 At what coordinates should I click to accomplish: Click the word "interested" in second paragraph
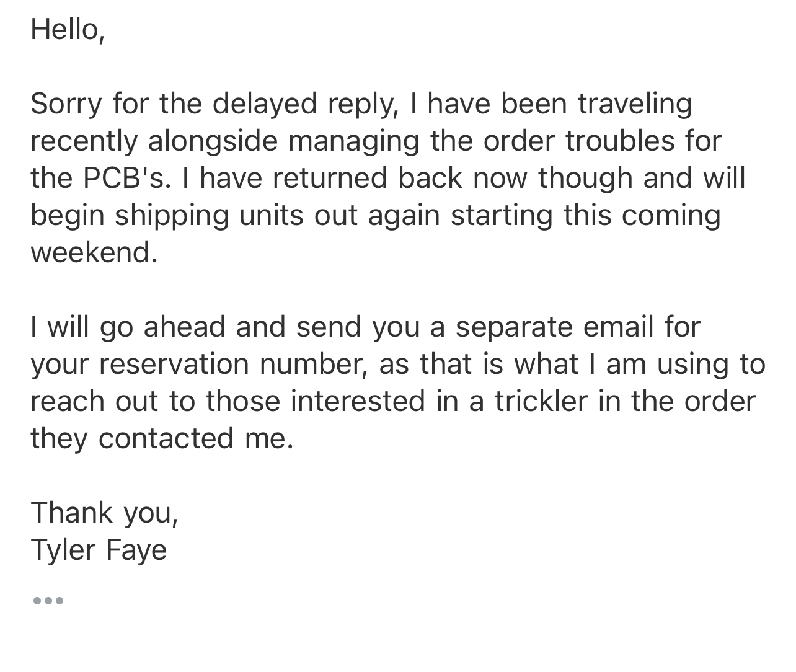tap(358, 401)
